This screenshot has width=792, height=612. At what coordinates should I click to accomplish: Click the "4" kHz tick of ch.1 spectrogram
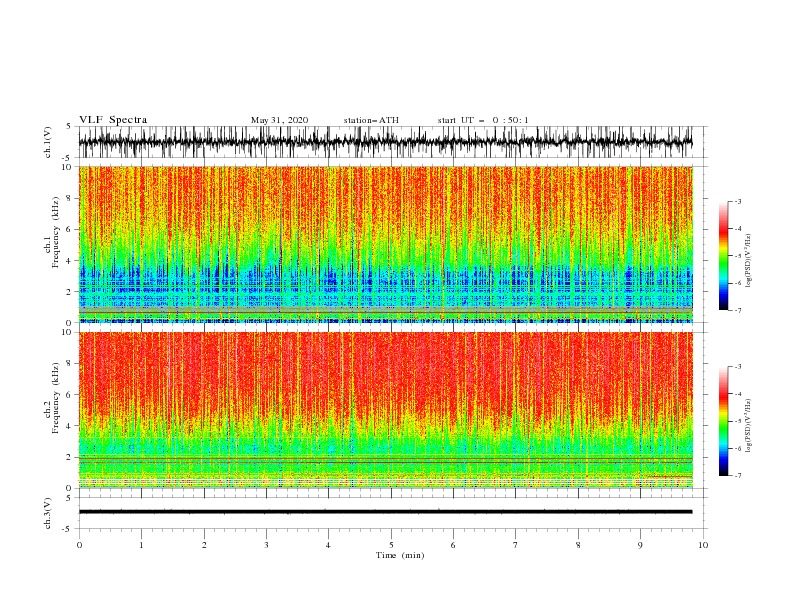tap(70, 261)
